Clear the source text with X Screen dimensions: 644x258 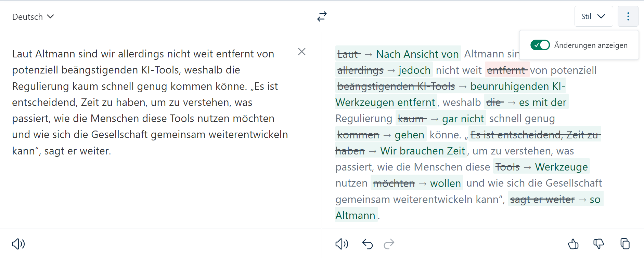pos(301,52)
